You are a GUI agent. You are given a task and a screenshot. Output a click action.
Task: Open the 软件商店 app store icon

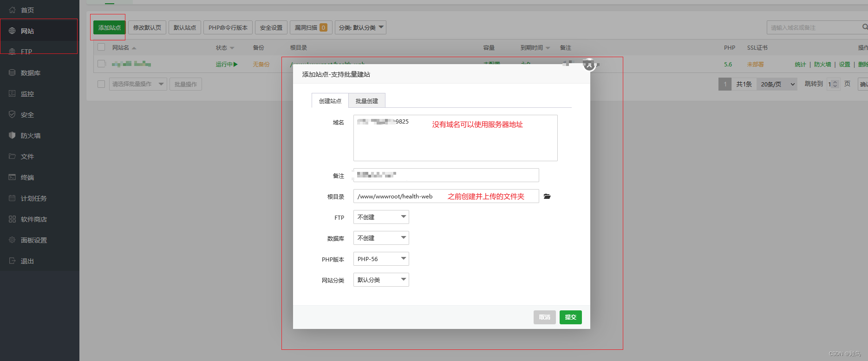12,219
